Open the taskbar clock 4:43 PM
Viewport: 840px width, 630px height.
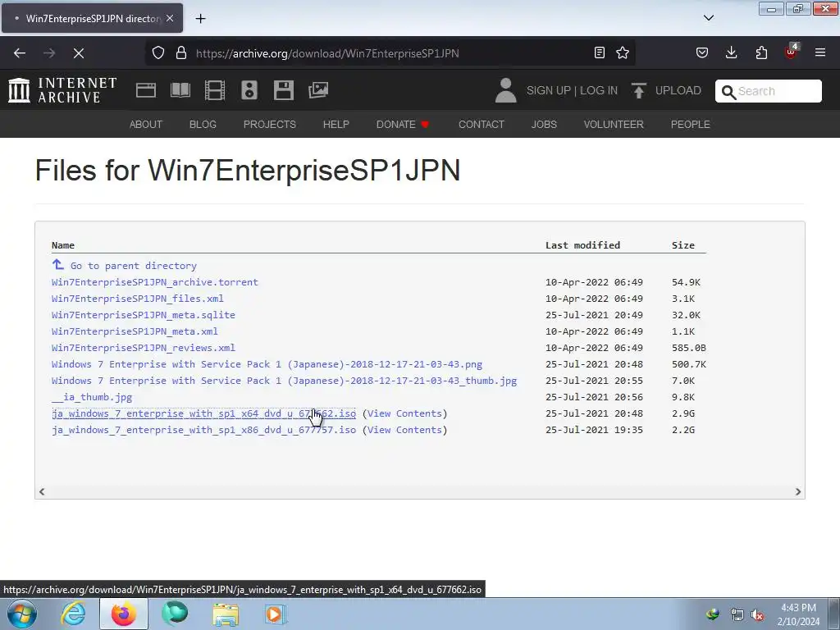click(x=798, y=614)
